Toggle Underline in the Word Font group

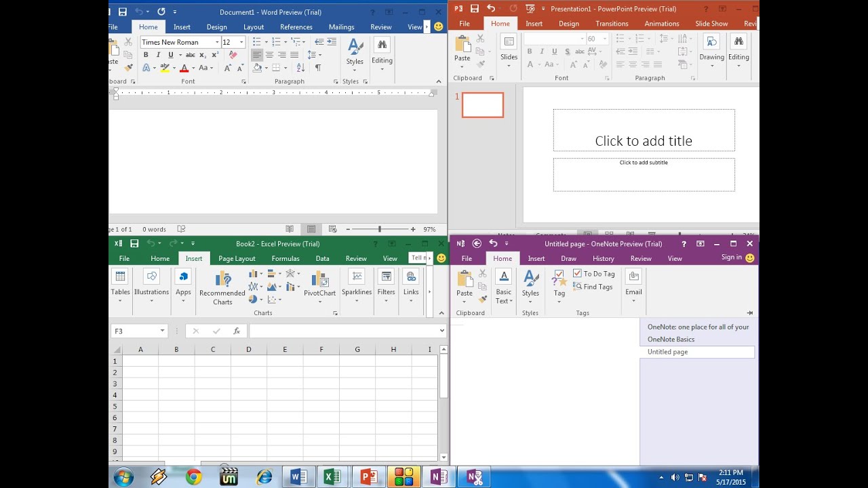point(171,55)
